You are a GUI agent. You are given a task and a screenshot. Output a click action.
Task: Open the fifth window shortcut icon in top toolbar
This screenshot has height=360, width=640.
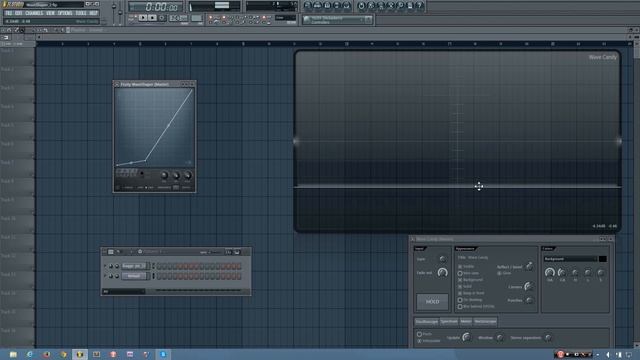click(x=347, y=5)
